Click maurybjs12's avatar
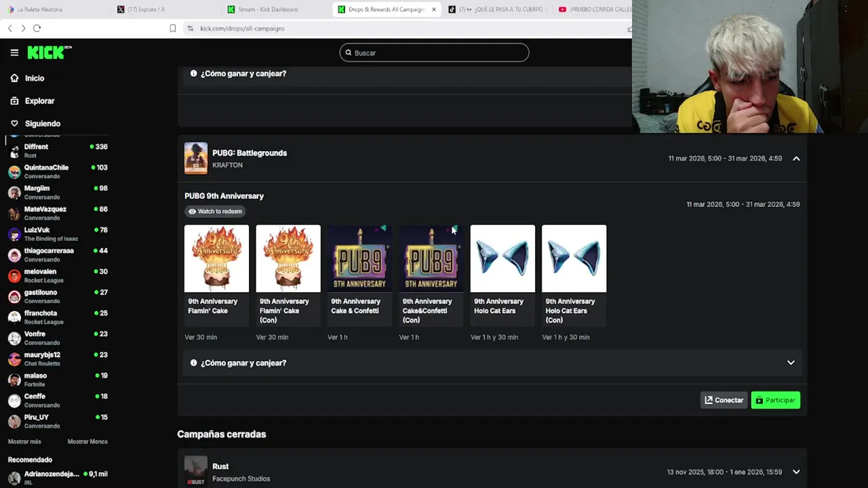Image resolution: width=868 pixels, height=488 pixels. coord(14,359)
